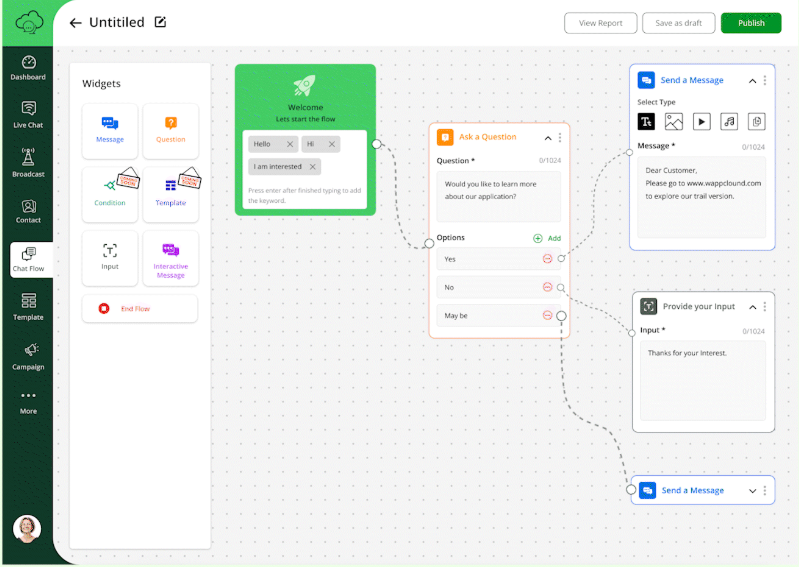
Task: Open Live Chat in sidebar
Action: 28,115
